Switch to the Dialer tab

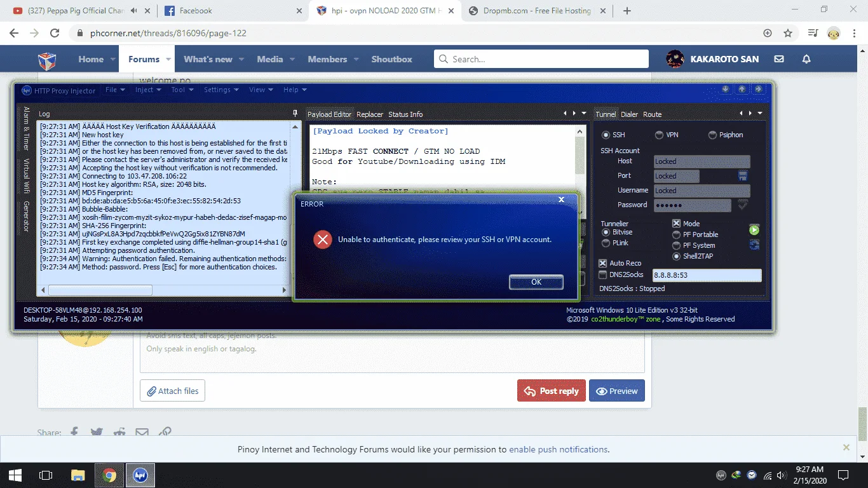tap(629, 114)
